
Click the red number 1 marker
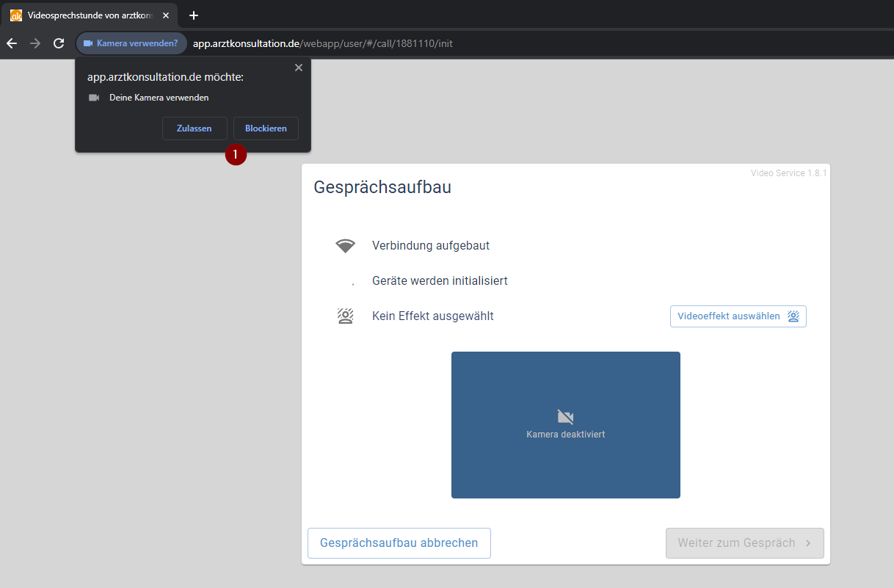pos(236,155)
